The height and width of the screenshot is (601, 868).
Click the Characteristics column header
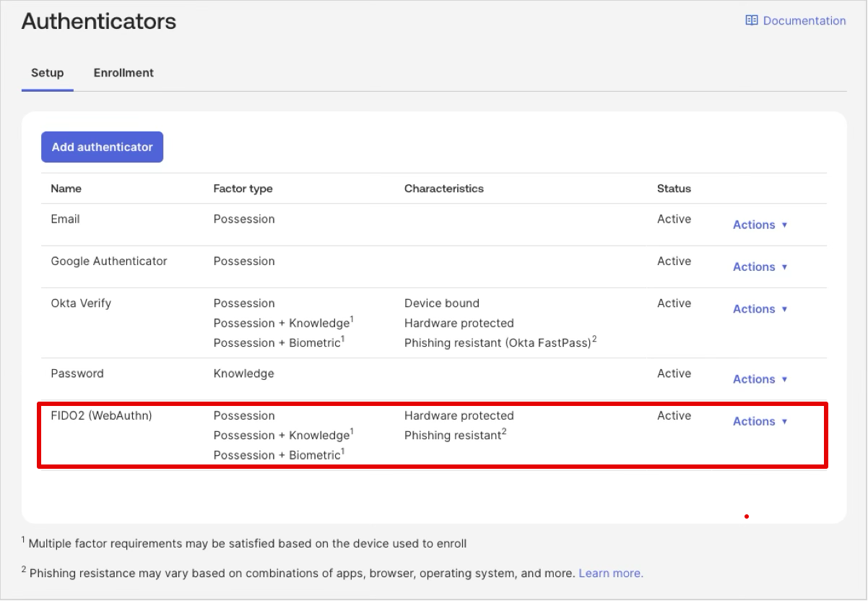point(443,189)
